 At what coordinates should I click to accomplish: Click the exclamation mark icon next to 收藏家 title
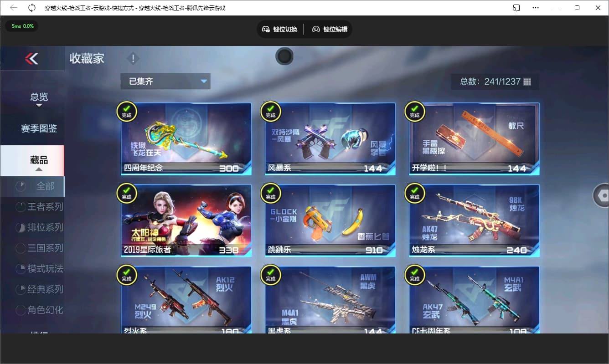132,58
